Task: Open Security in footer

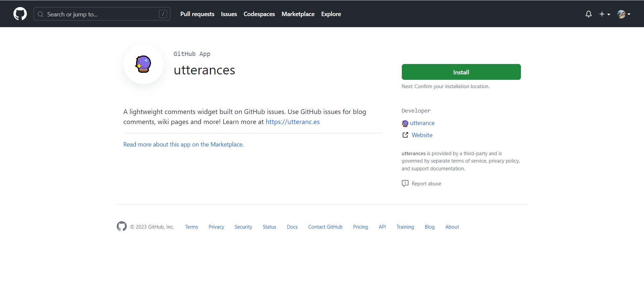Action: click(x=243, y=227)
